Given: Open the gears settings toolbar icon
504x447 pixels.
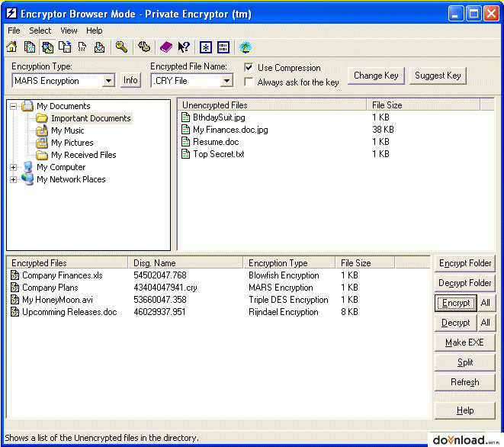Looking at the screenshot, I should (144, 47).
